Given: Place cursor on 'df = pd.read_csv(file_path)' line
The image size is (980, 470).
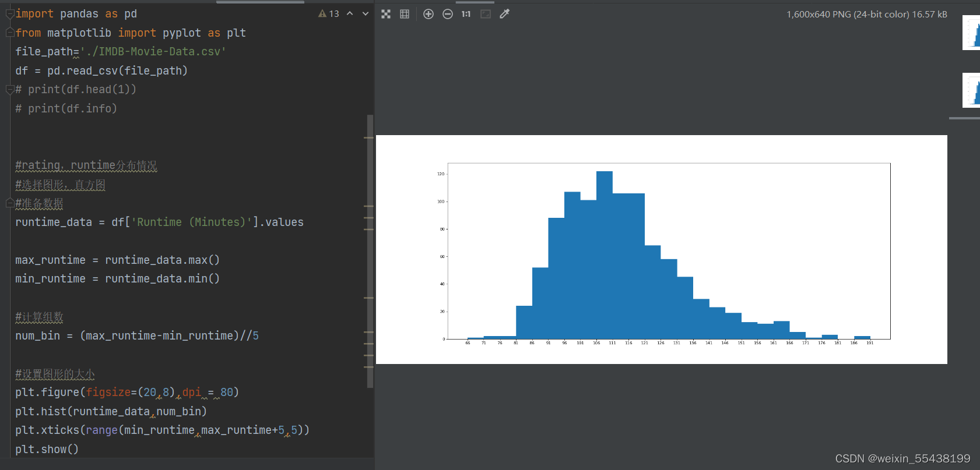Looking at the screenshot, I should click(x=101, y=71).
